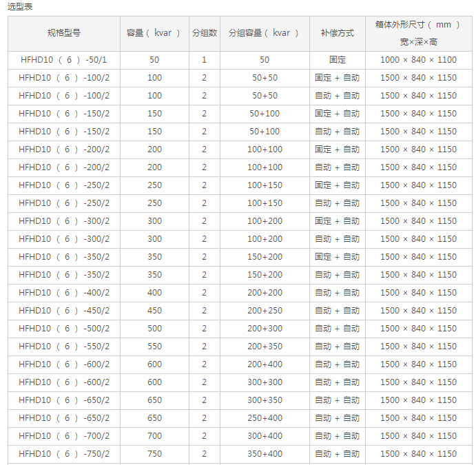Click group capacity cell 200+300
476x465 pixels.
point(265,329)
